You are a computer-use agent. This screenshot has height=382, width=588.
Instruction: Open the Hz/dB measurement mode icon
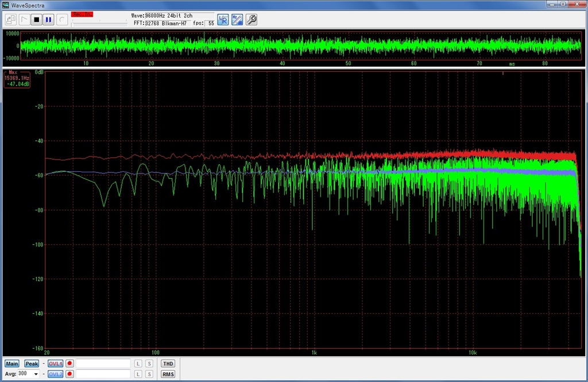click(x=237, y=20)
